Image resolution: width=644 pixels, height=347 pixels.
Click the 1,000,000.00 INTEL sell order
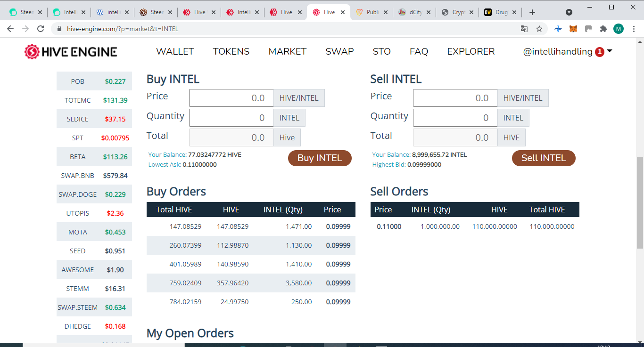[x=475, y=226]
